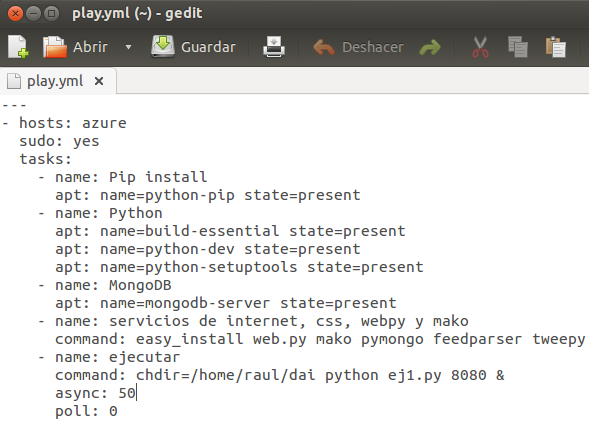Click the new document icon
This screenshot has height=436, width=589.
(18, 47)
